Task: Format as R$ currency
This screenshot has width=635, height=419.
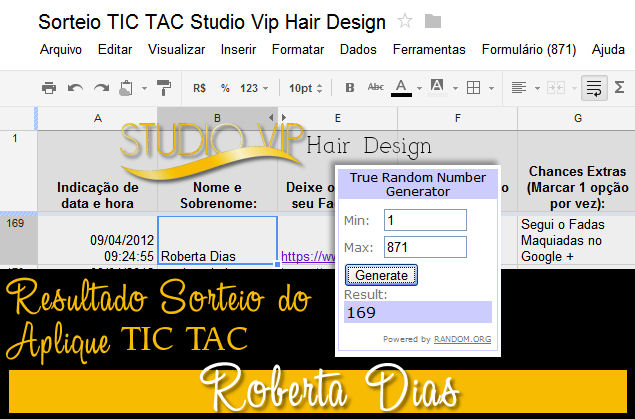Action: point(199,88)
